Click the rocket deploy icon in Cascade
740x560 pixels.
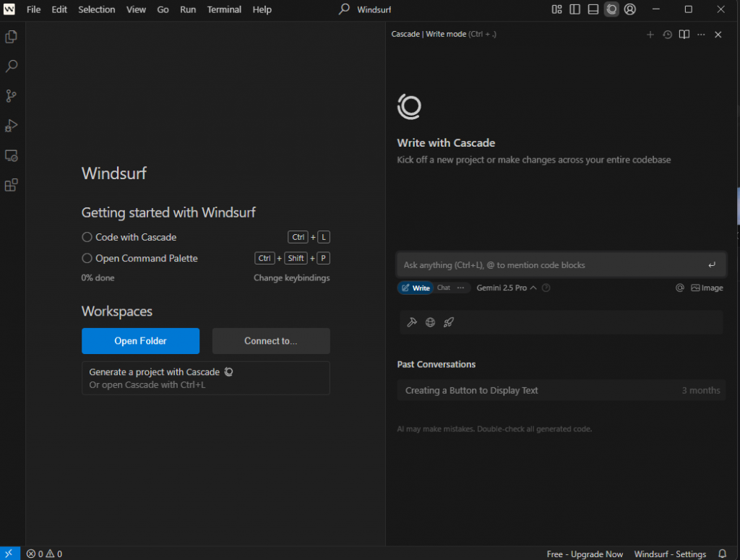(448, 322)
